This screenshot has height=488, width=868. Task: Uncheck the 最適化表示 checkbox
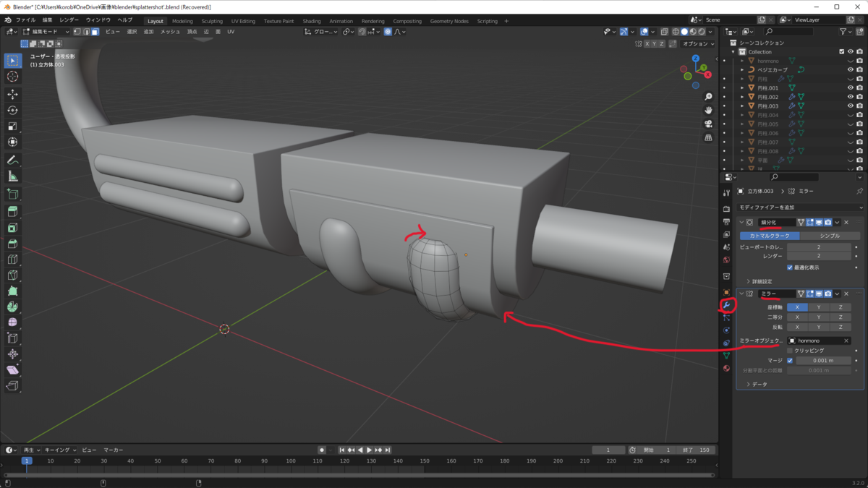tap(790, 267)
